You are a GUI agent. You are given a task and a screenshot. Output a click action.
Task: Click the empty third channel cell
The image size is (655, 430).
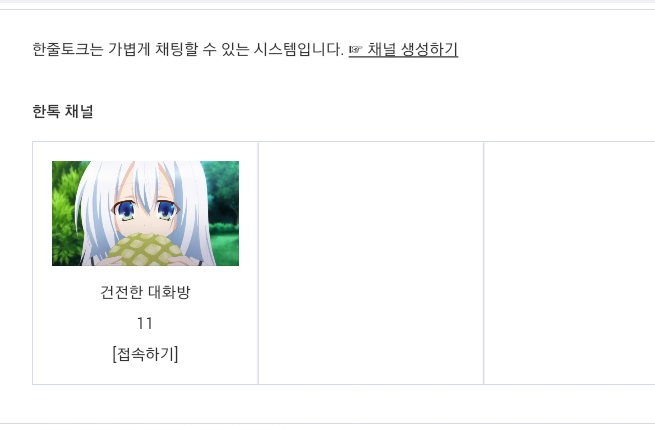point(569,263)
